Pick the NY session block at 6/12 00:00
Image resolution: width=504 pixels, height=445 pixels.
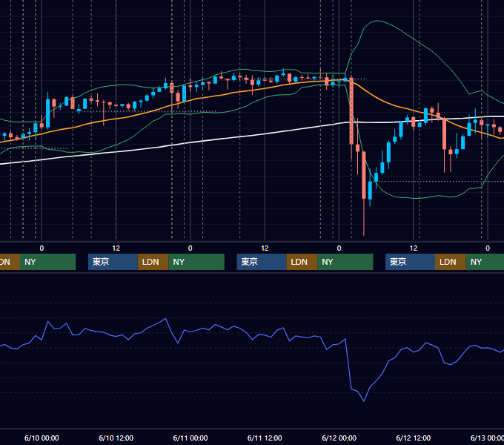tap(345, 262)
